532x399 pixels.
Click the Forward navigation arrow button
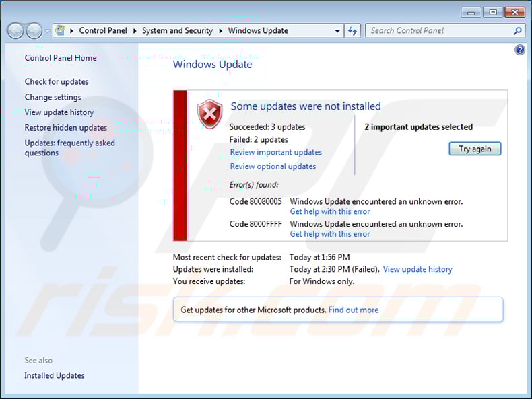[x=34, y=31]
